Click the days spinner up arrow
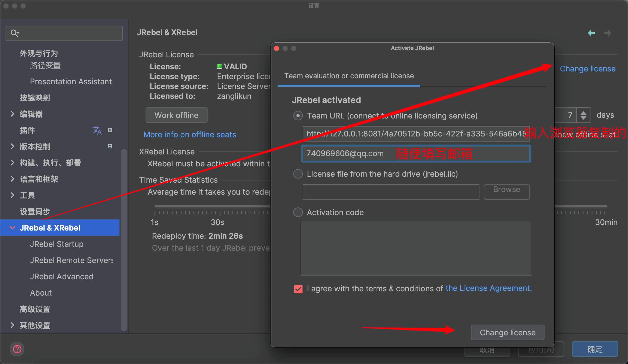Image resolution: width=628 pixels, height=364 pixels. click(583, 112)
